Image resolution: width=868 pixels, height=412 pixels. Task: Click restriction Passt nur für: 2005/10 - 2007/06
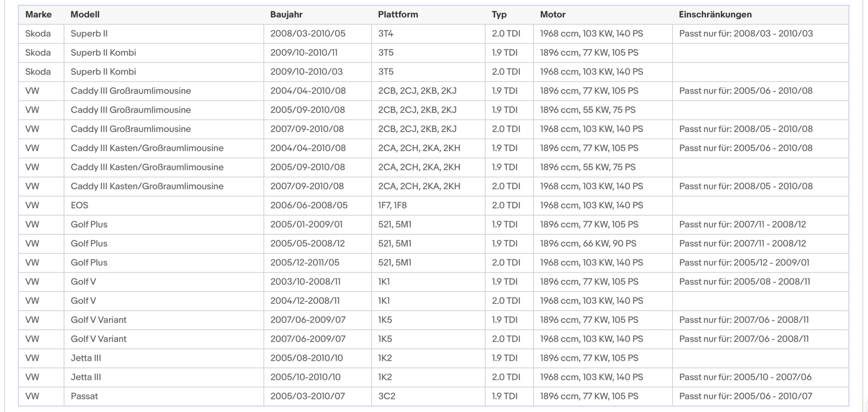(745, 377)
